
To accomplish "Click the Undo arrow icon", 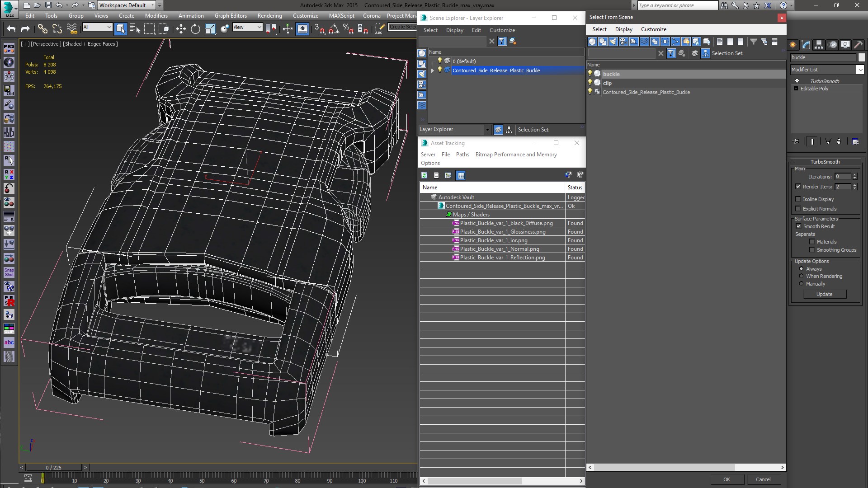I will pos(11,29).
